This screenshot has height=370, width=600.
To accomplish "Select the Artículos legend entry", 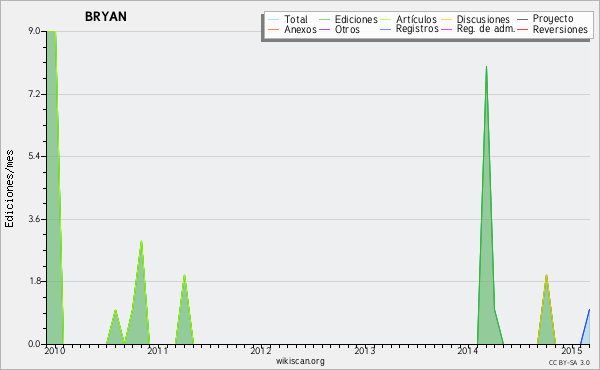I will [408, 19].
